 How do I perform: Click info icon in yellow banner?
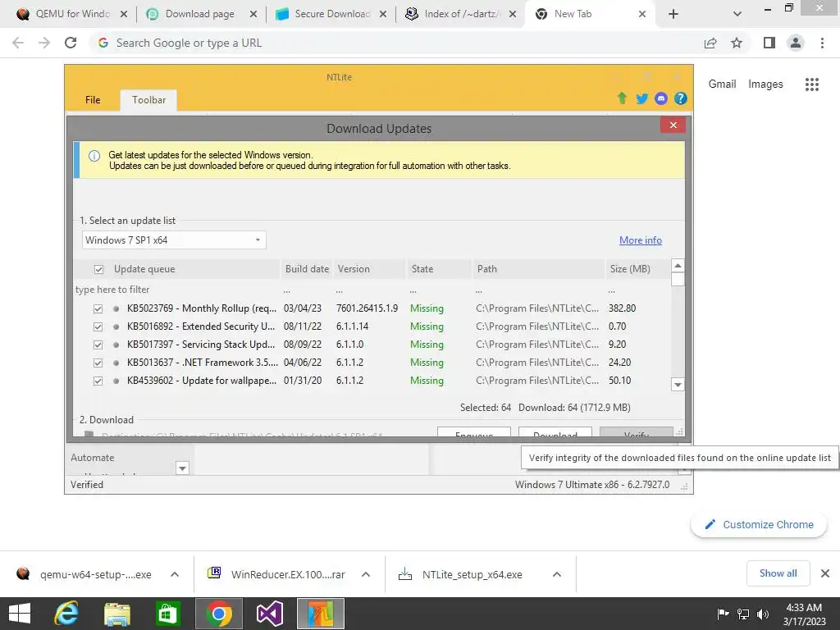94,156
